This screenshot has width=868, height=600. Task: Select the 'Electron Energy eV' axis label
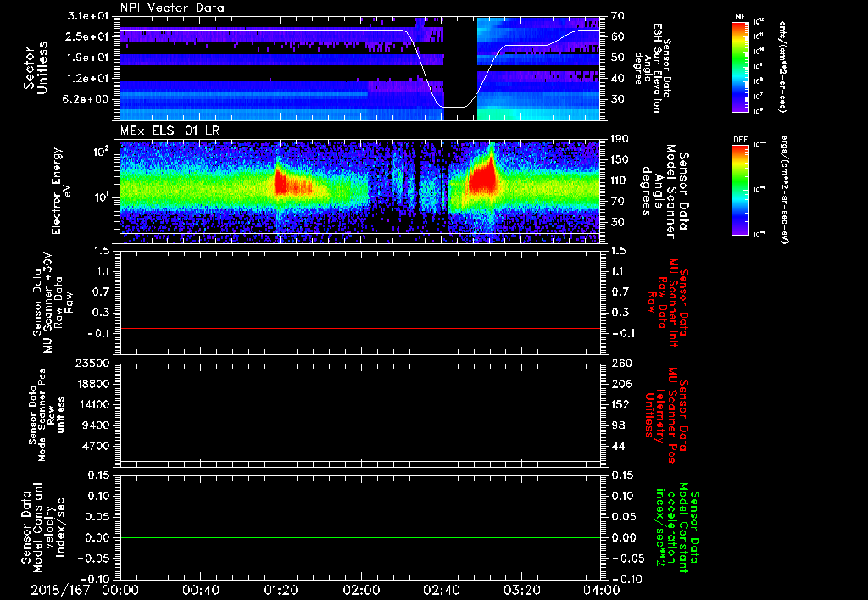click(x=61, y=191)
